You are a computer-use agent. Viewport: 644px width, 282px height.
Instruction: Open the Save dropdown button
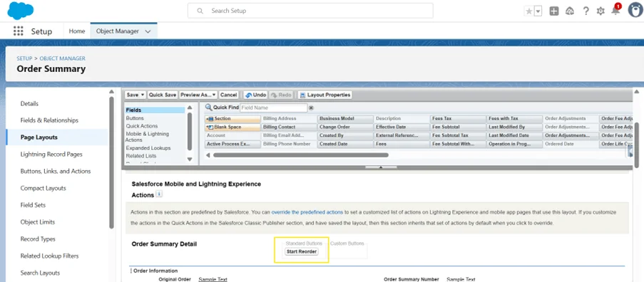point(135,95)
